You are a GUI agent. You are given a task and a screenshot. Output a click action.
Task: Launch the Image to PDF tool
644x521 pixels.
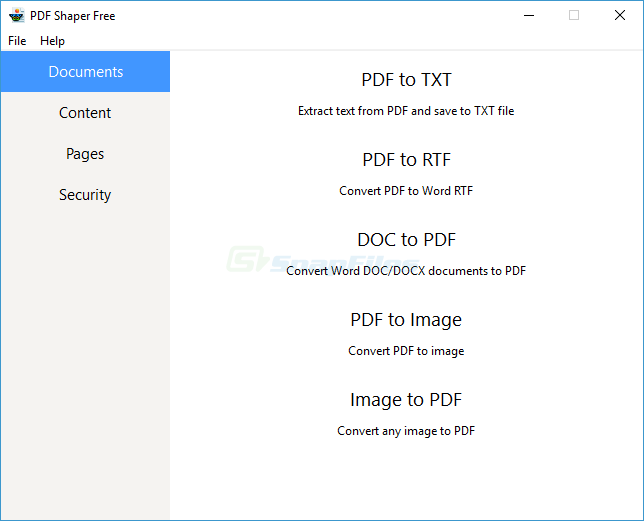pyautogui.click(x=406, y=400)
